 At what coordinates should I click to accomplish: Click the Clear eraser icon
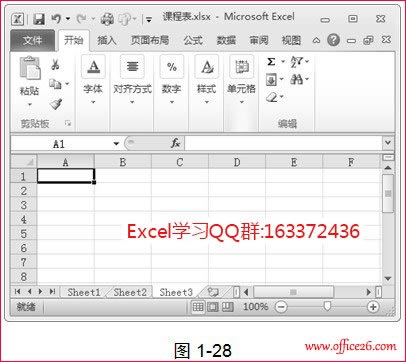pos(272,97)
